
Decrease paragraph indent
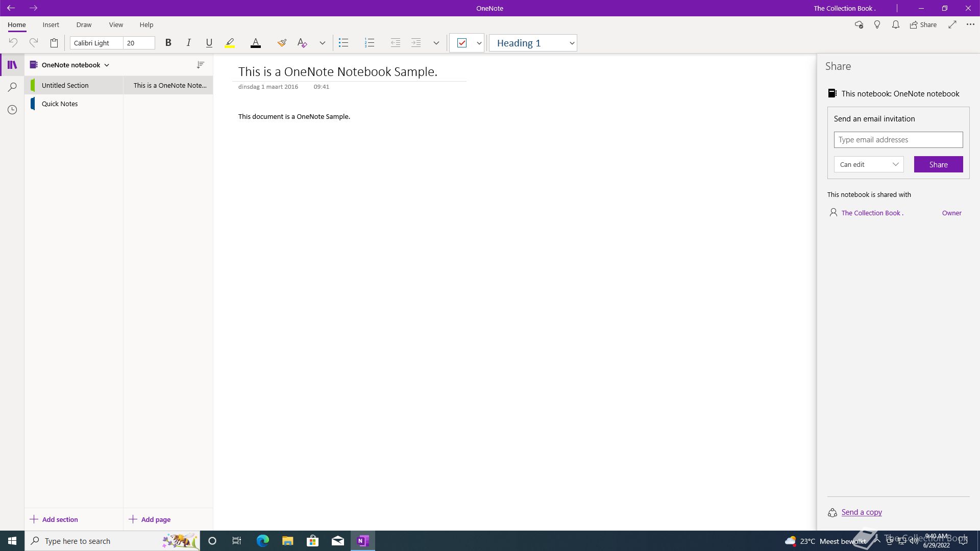395,43
